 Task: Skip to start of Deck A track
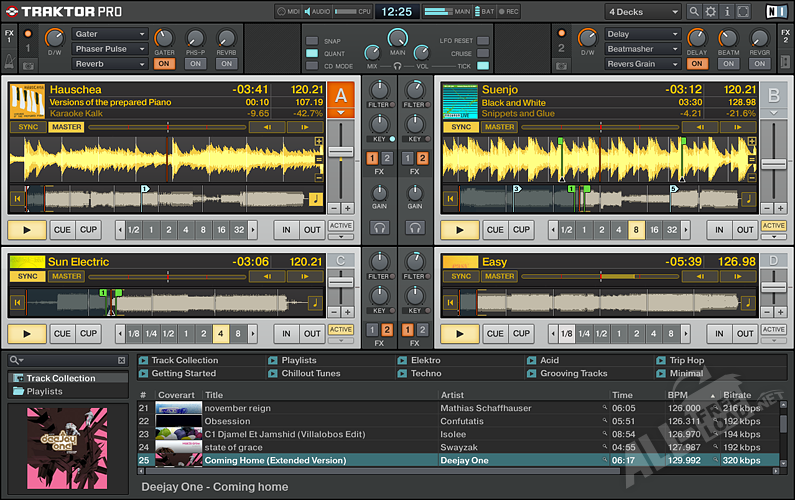16,199
